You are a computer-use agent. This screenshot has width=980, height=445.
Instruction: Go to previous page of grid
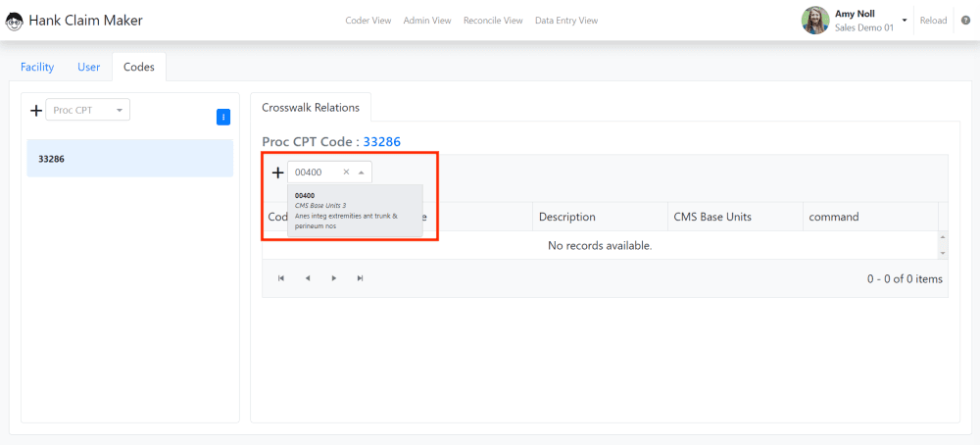pyautogui.click(x=308, y=278)
